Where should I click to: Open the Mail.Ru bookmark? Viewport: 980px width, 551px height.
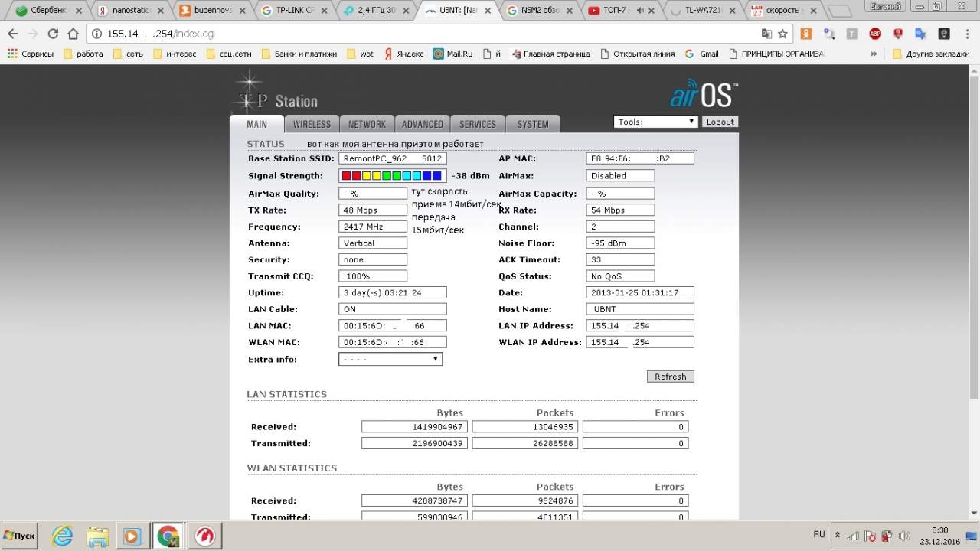[452, 54]
